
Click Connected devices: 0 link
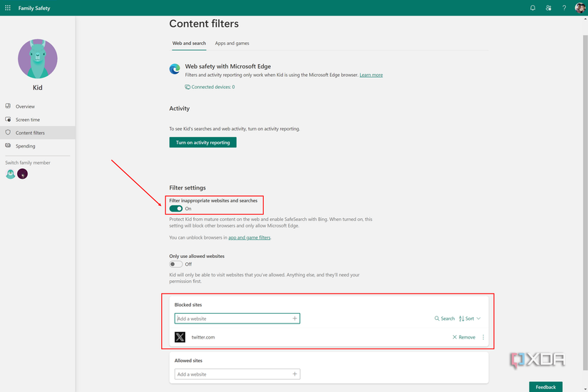213,87
